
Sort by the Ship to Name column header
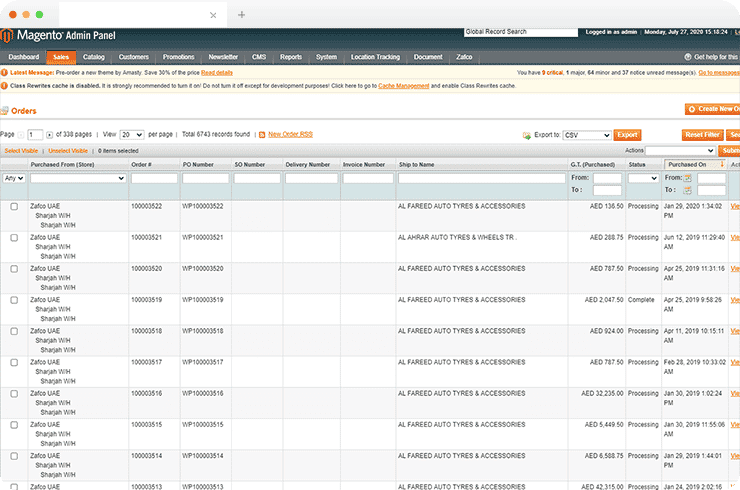pos(416,165)
